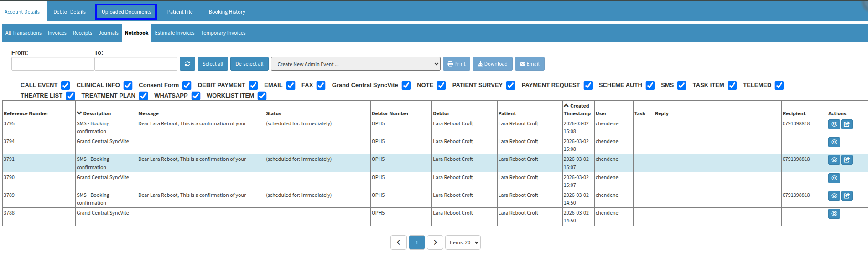This screenshot has width=868, height=257.
Task: Uncheck the NOTE filter checkbox
Action: (x=442, y=85)
